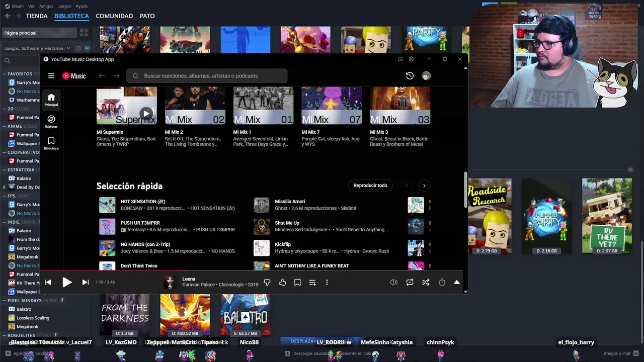Open Juegos, Software y Herramientas filter dropdown

tap(37, 48)
